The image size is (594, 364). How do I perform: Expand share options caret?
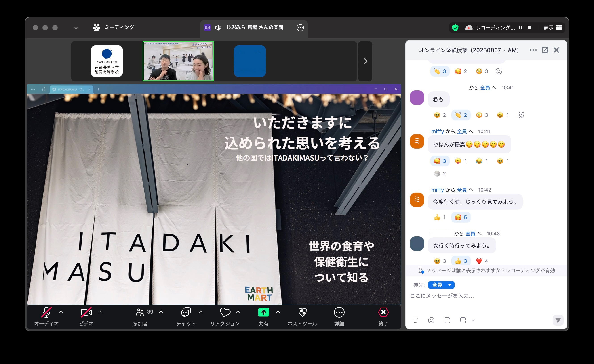[x=278, y=312]
